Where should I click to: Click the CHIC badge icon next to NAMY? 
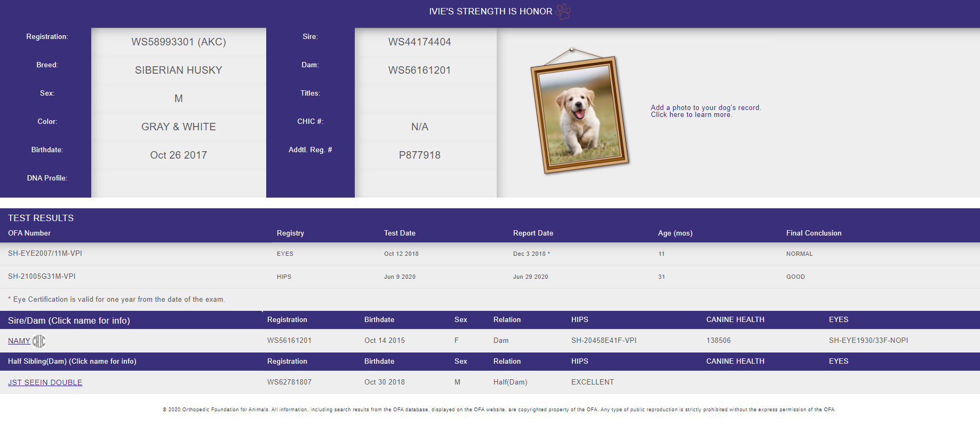point(39,341)
